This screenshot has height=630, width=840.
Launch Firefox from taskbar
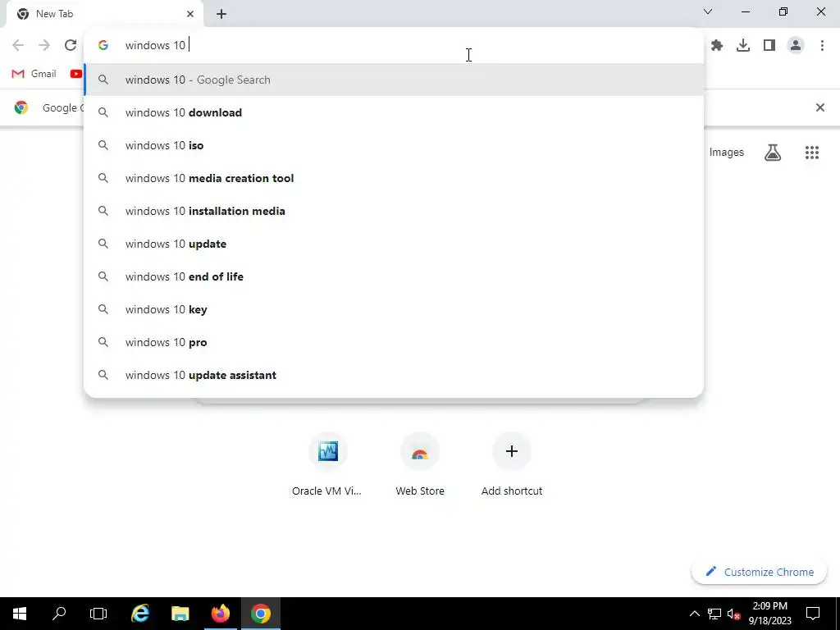[x=220, y=614]
